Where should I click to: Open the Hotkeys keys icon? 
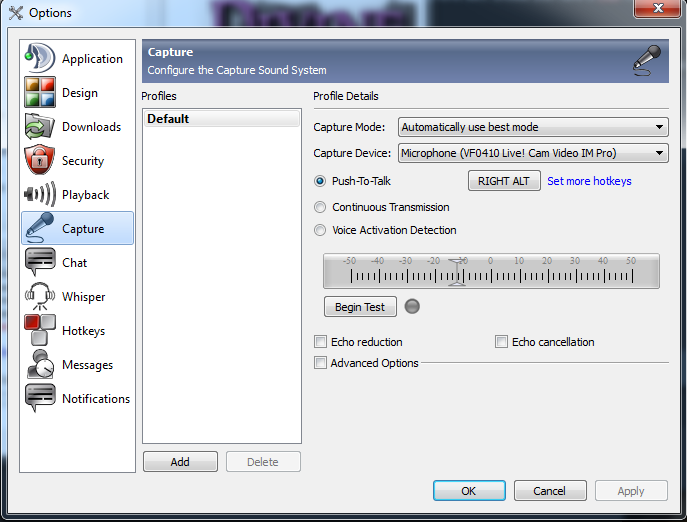tap(40, 330)
